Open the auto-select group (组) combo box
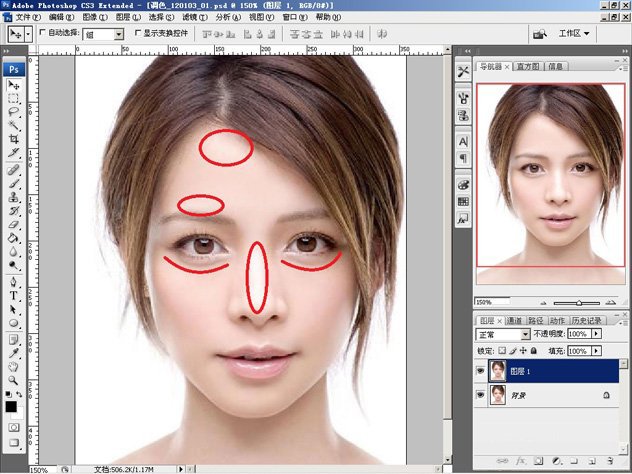This screenshot has height=474, width=632. point(103,34)
